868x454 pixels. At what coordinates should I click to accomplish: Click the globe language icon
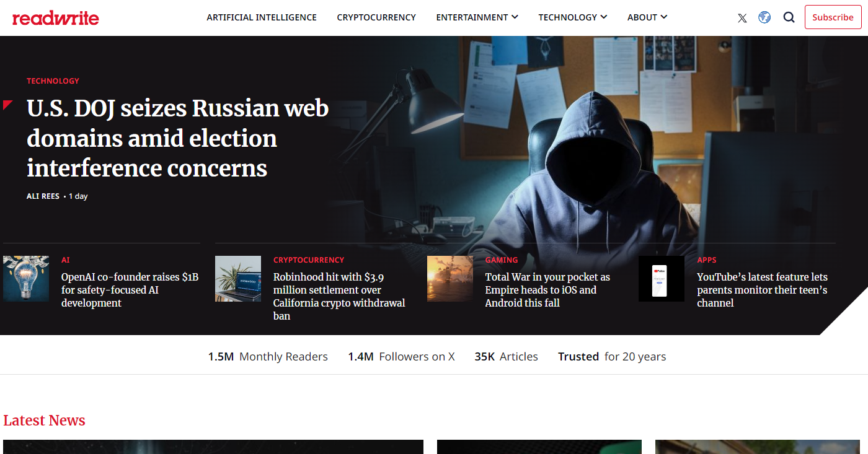pyautogui.click(x=764, y=17)
